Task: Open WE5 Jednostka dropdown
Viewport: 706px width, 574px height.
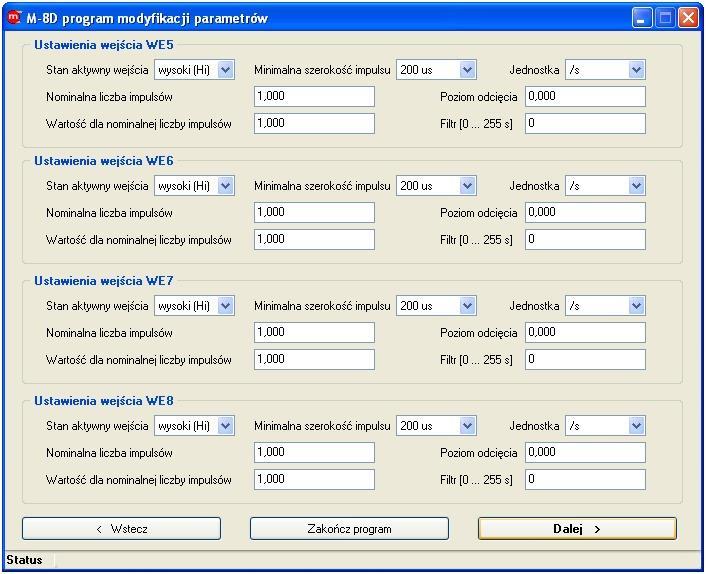Action: [x=605, y=70]
